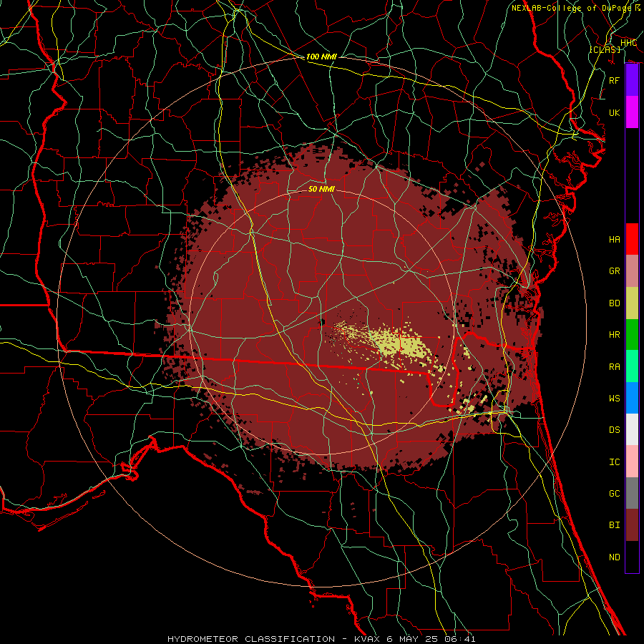The width and height of the screenshot is (644, 644).
Task: Click the BD yellow legend swatch
Action: (632, 303)
